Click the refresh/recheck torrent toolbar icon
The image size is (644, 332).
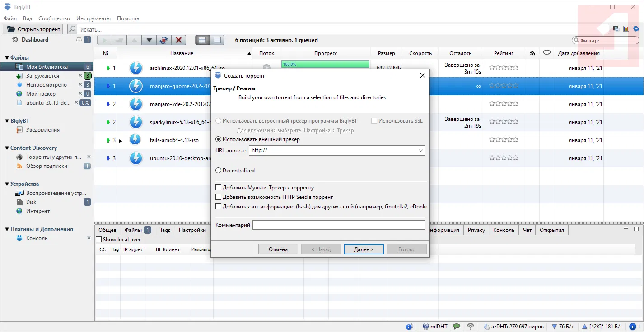(x=163, y=40)
